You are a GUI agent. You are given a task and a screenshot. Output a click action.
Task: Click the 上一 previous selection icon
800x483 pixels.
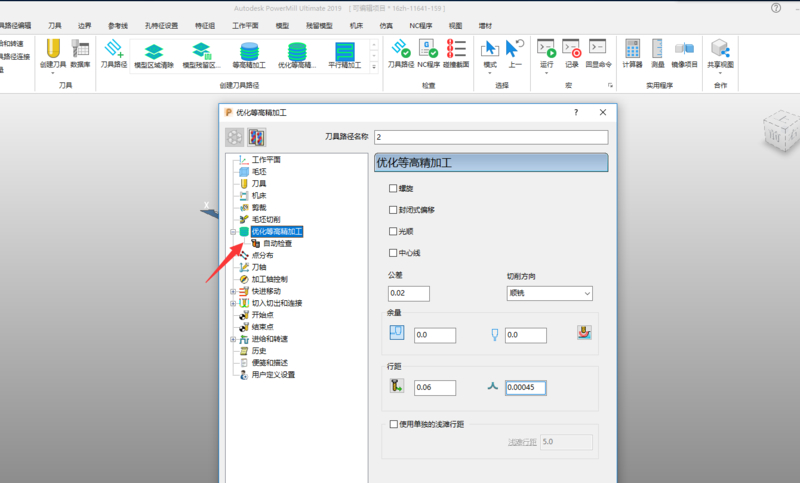514,49
